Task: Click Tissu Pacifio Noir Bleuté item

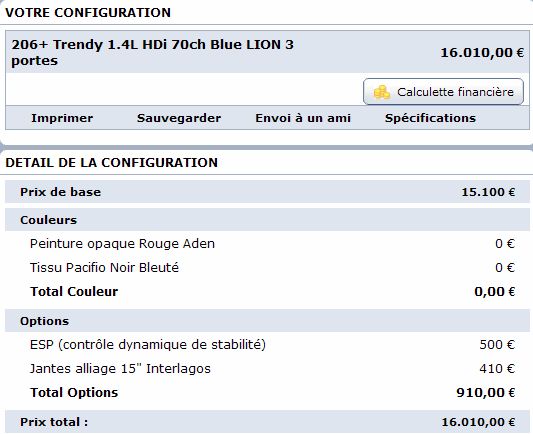Action: click(104, 267)
